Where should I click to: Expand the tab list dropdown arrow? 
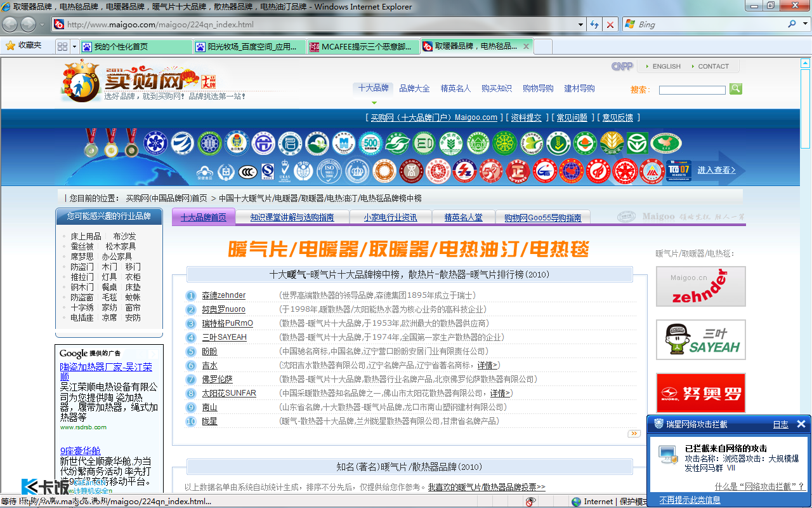pyautogui.click(x=74, y=46)
